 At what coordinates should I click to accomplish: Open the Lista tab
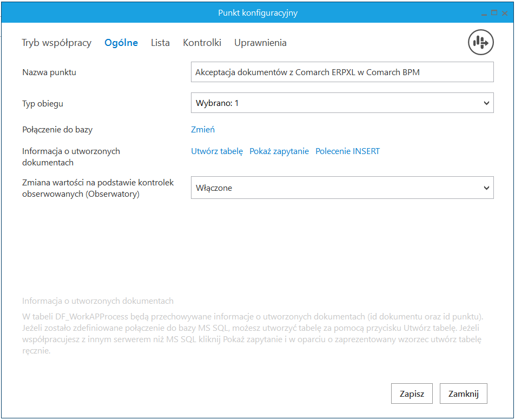pos(160,43)
